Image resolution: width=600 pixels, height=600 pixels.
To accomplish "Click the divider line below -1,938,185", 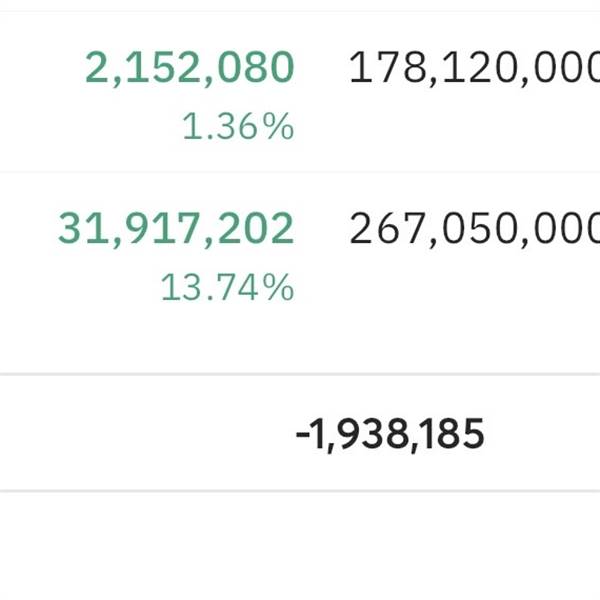I will tap(300, 491).
